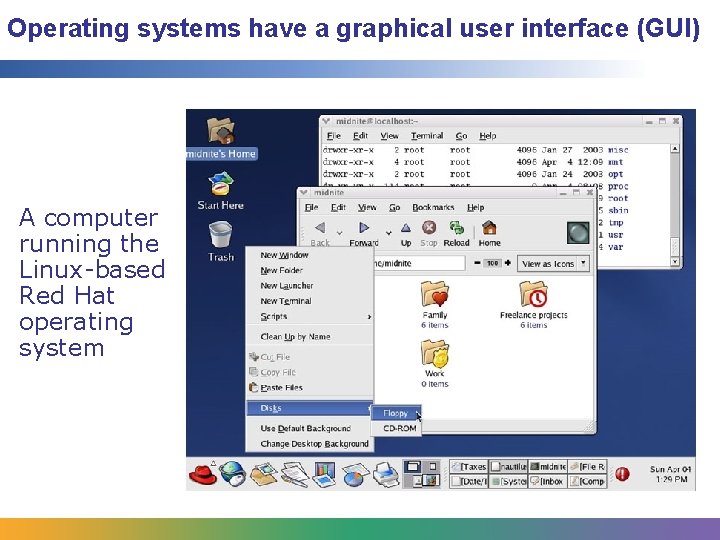Zoom in with the plus button

point(508,263)
